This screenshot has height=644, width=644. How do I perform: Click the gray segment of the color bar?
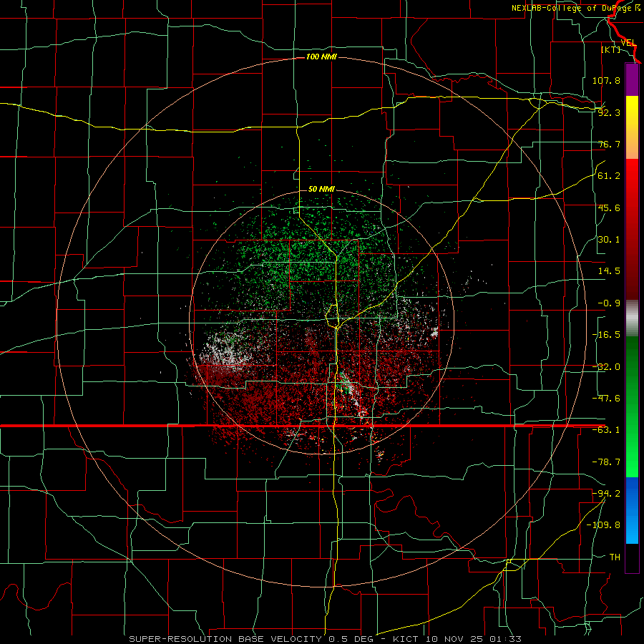coord(632,318)
